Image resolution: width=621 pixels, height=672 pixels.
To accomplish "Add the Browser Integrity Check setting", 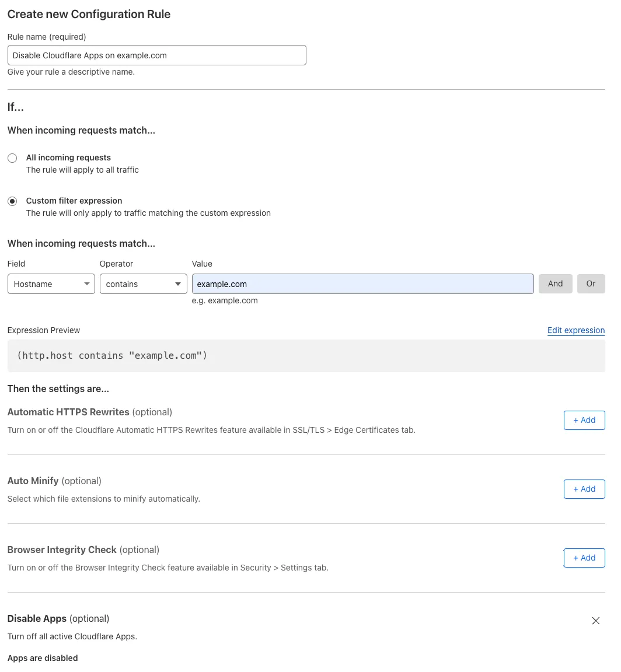I will 584,558.
